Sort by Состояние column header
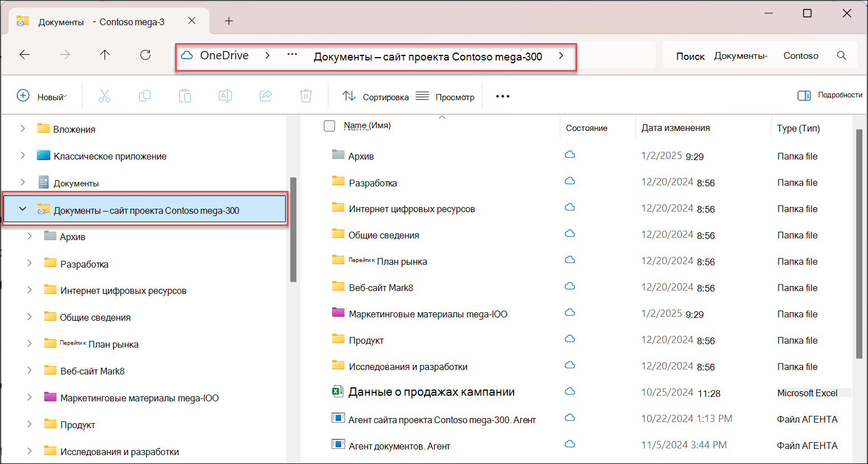 [586, 128]
